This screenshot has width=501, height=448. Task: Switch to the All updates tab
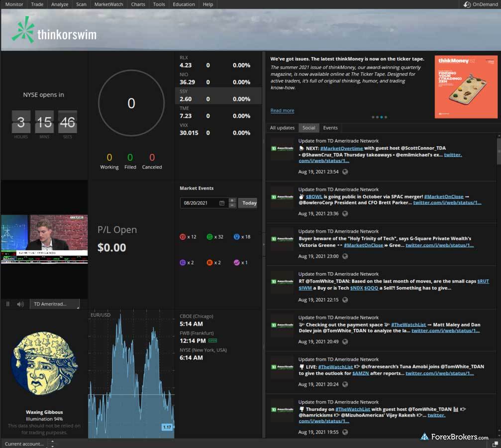[x=282, y=127]
